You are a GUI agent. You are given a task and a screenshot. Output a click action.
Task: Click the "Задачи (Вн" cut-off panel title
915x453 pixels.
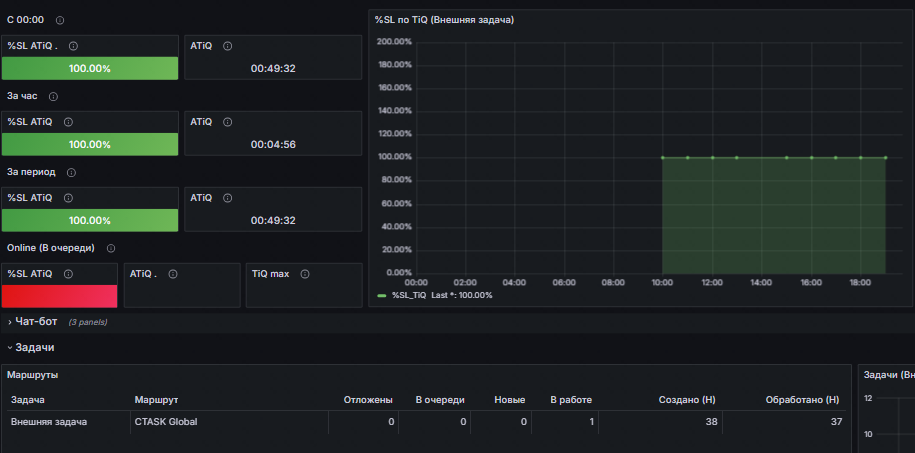point(889,375)
